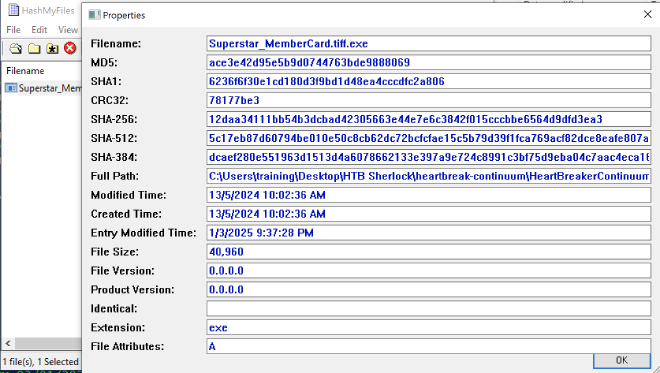The width and height of the screenshot is (660, 373).
Task: Click the red remove/stop toolbar icon
Action: coord(70,48)
